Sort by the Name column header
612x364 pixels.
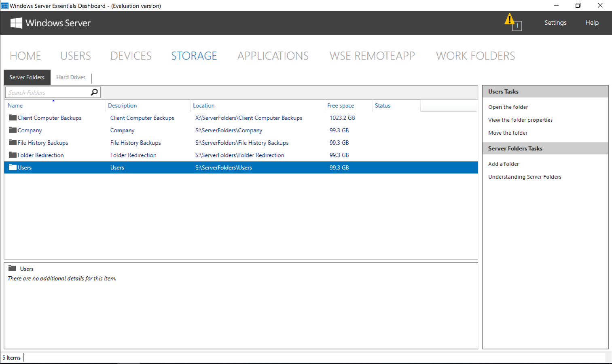[x=55, y=106]
